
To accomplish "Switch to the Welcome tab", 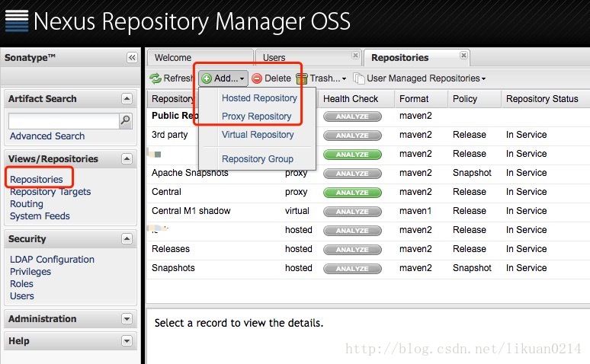I will click(x=200, y=58).
